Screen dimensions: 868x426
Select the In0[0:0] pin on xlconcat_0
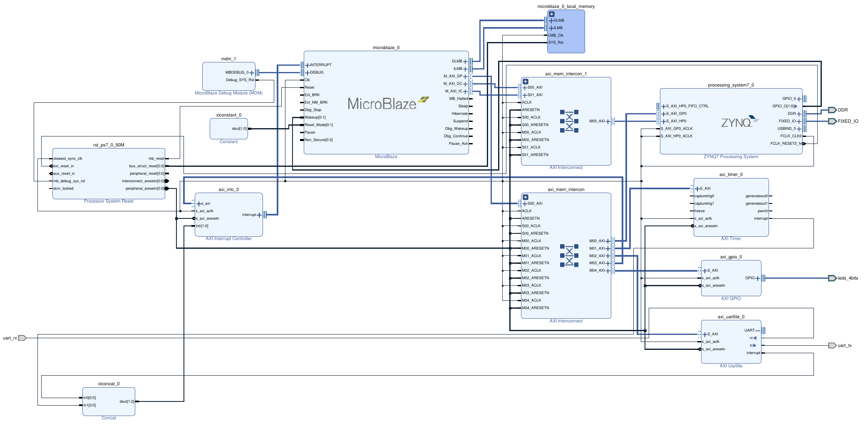click(x=89, y=398)
